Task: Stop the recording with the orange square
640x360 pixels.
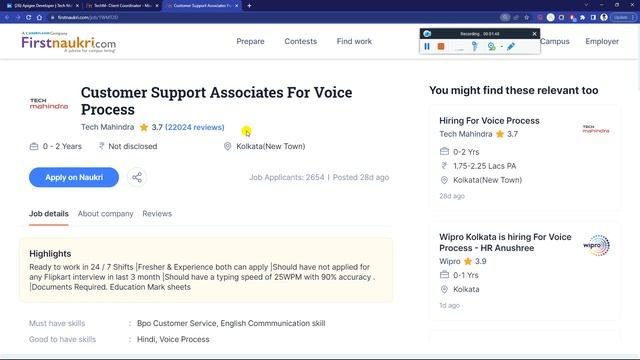Action: (441, 47)
